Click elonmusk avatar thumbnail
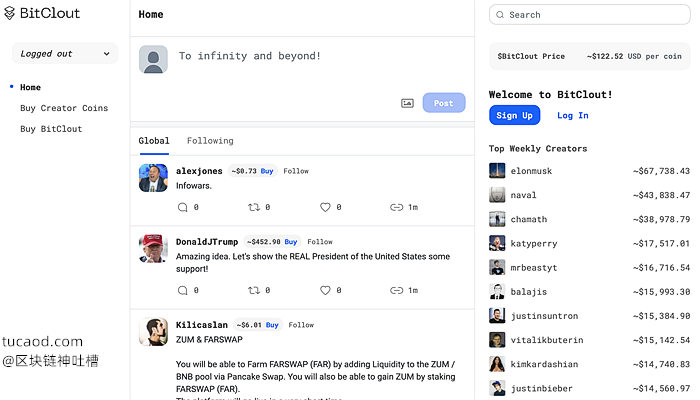 point(497,171)
